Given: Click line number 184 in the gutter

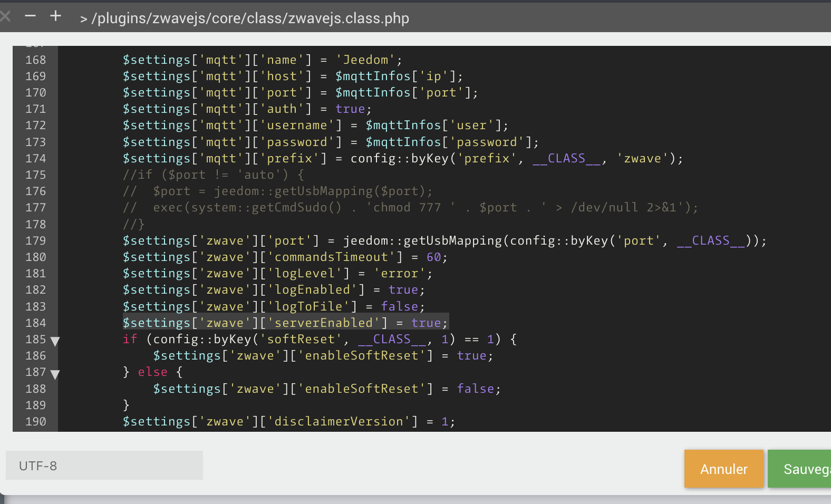Looking at the screenshot, I should (x=35, y=323).
